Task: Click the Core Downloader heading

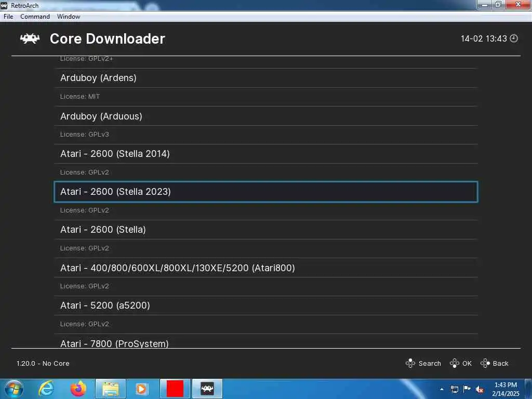Action: (x=107, y=38)
